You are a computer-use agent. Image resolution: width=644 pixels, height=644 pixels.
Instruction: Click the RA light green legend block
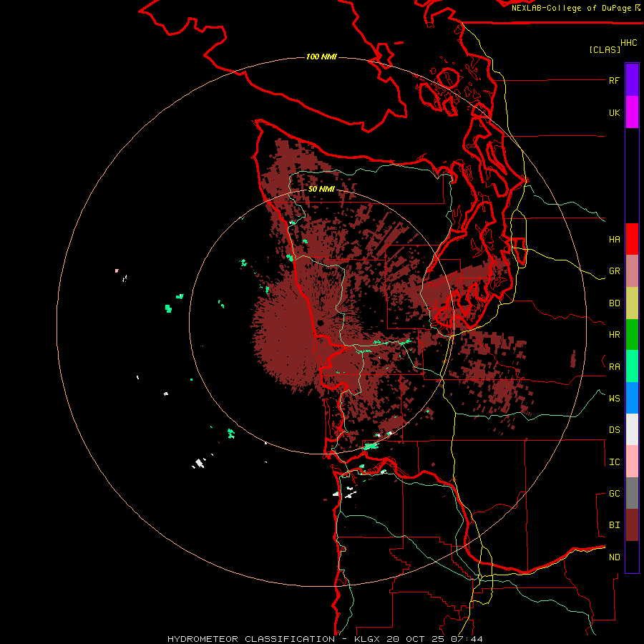click(x=632, y=366)
